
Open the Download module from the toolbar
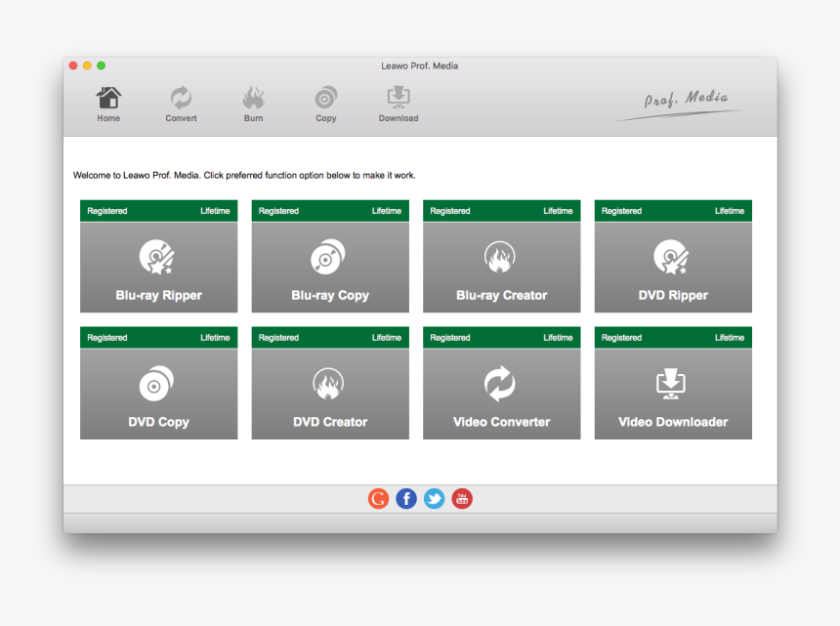point(399,104)
